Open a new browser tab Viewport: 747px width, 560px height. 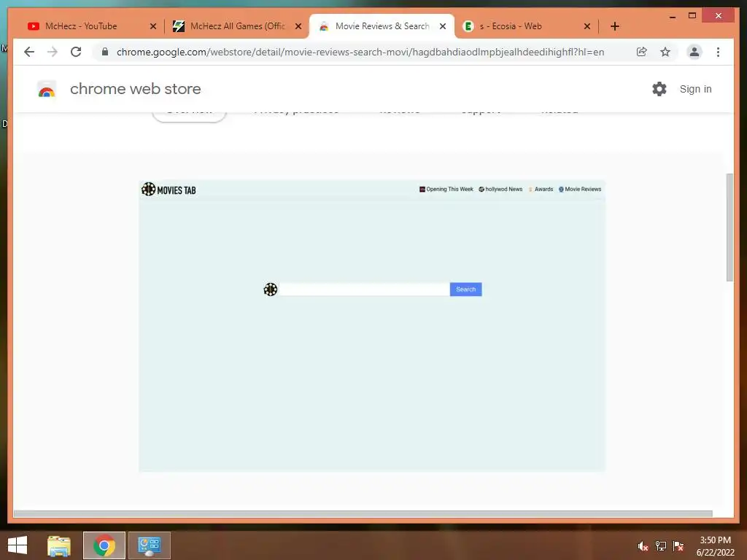[x=614, y=26]
